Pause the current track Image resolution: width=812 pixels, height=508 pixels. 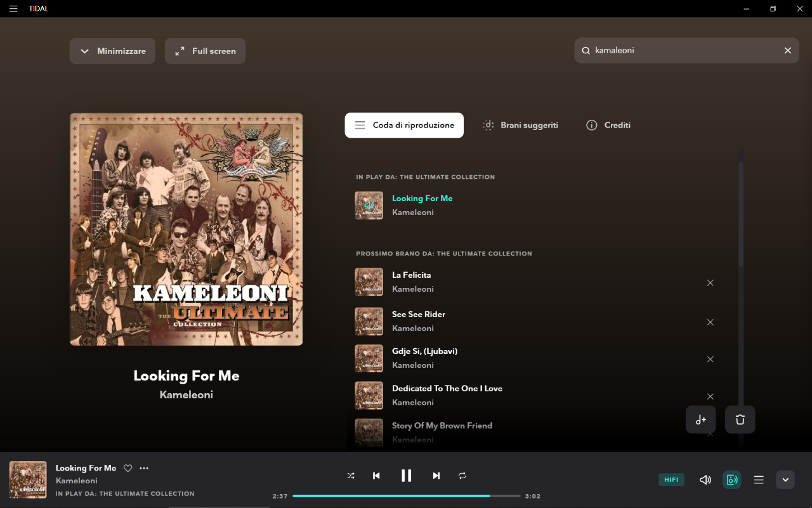[x=407, y=476]
